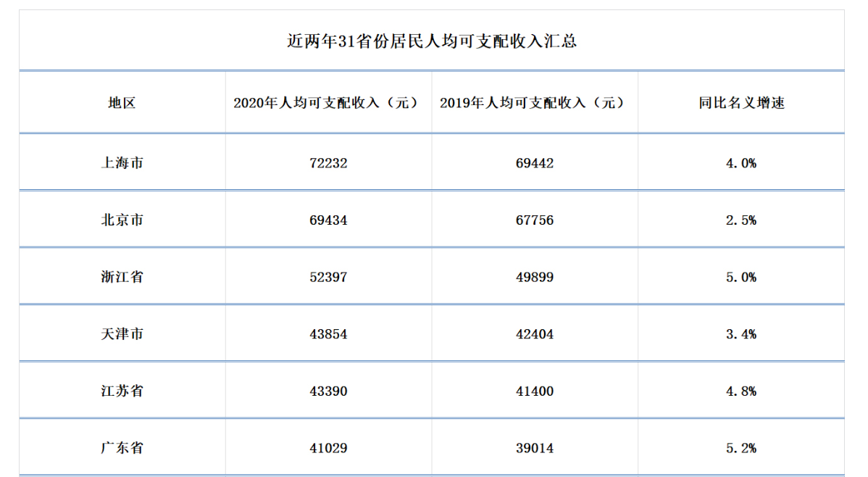Select the value 43390
The height and width of the screenshot is (477, 868).
[328, 391]
